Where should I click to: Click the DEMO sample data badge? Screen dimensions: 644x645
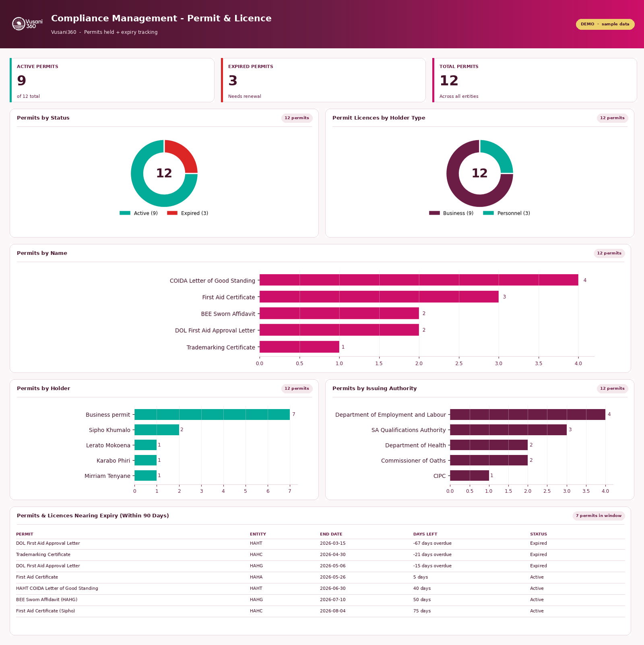click(x=605, y=24)
